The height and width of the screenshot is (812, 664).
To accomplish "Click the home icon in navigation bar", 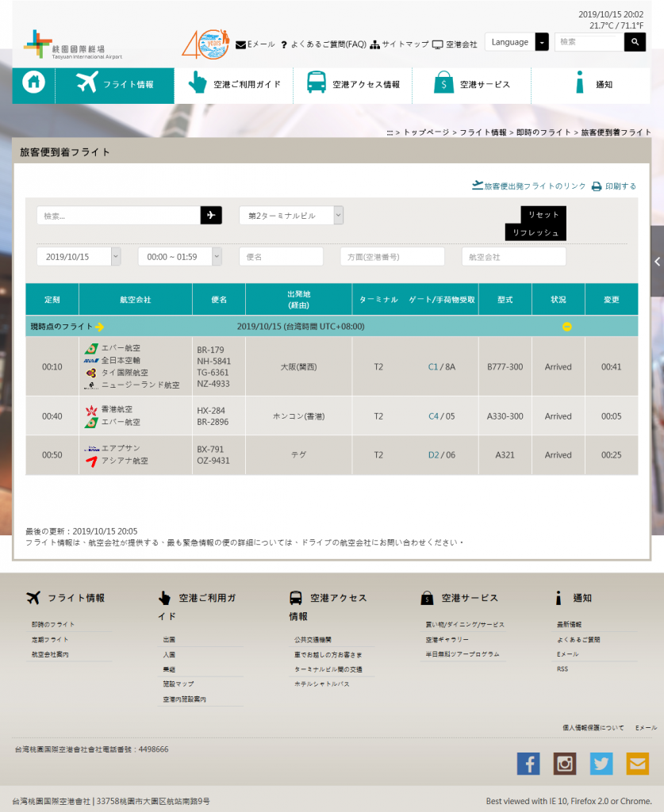I will tap(33, 83).
